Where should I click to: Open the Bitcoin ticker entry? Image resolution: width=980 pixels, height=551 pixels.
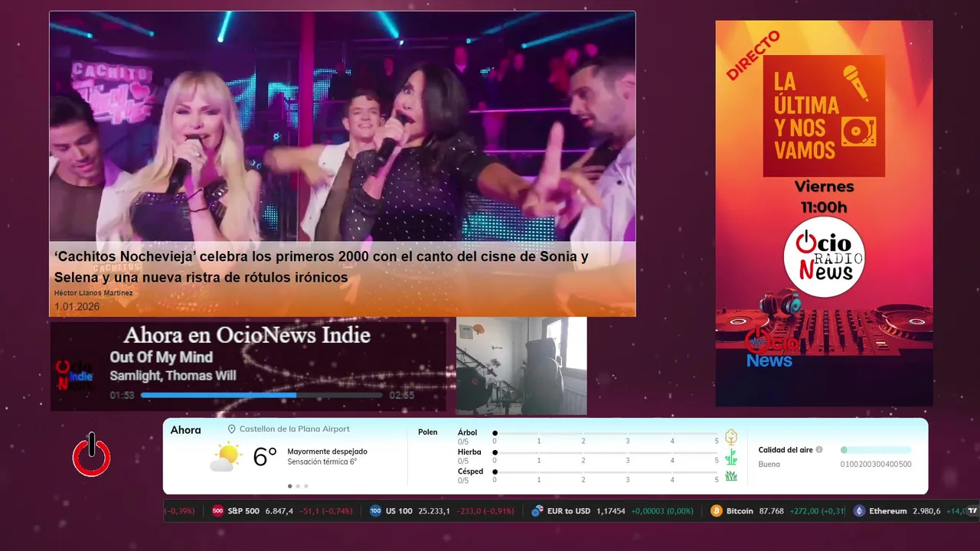click(x=777, y=510)
